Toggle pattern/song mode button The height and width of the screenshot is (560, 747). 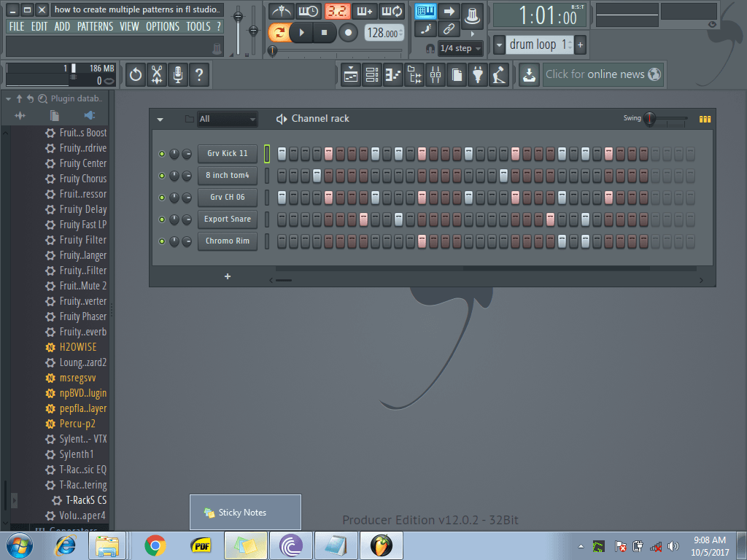pyautogui.click(x=278, y=33)
